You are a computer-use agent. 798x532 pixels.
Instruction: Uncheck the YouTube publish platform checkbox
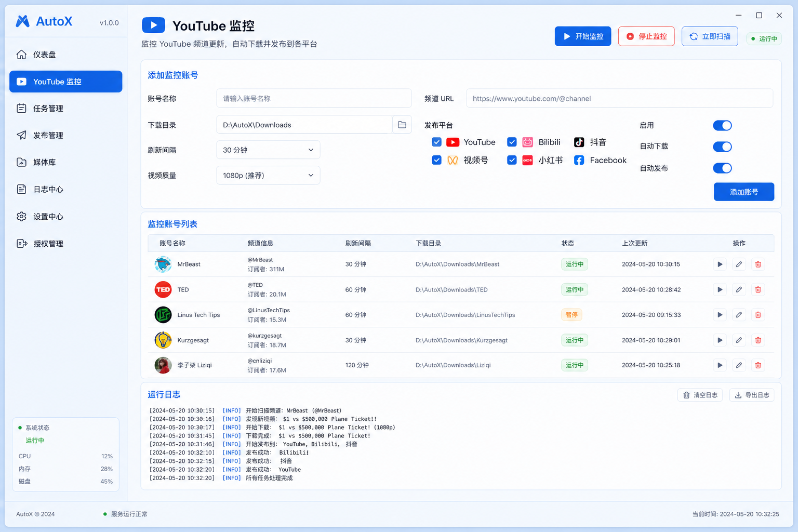437,142
